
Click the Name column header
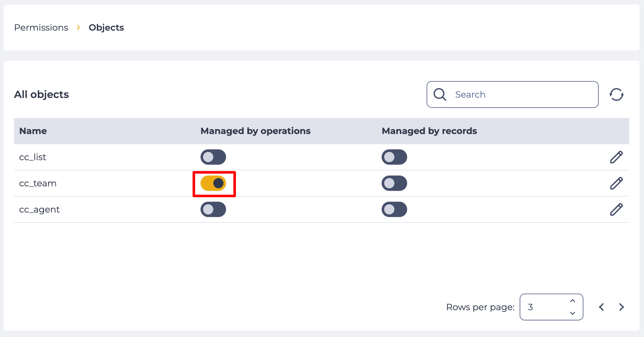(x=33, y=131)
